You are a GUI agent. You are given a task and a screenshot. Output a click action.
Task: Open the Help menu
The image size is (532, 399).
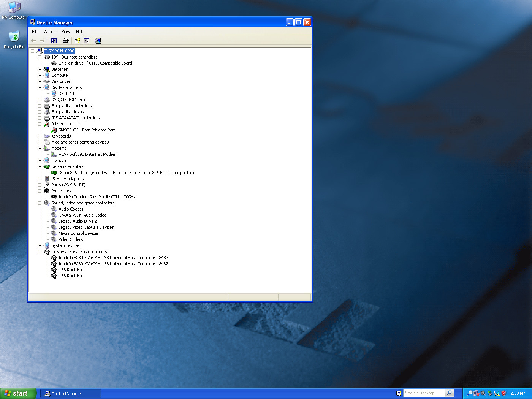80,32
